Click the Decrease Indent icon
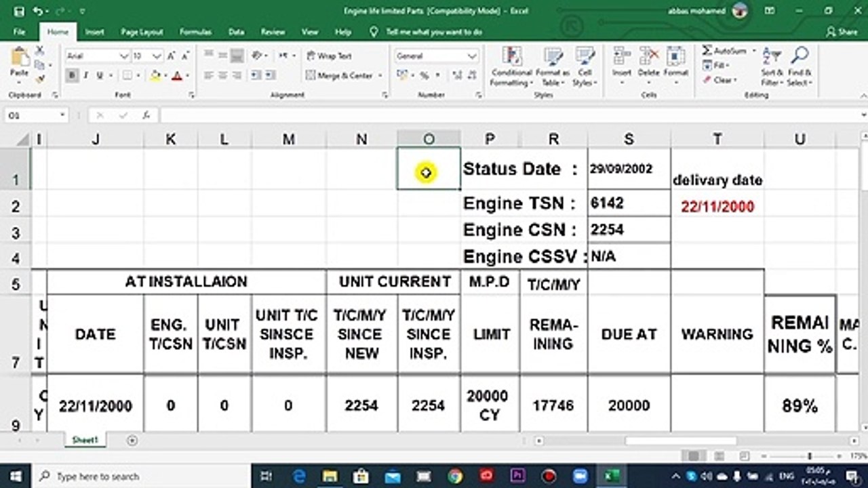This screenshot has height=488, width=868. coord(257,76)
